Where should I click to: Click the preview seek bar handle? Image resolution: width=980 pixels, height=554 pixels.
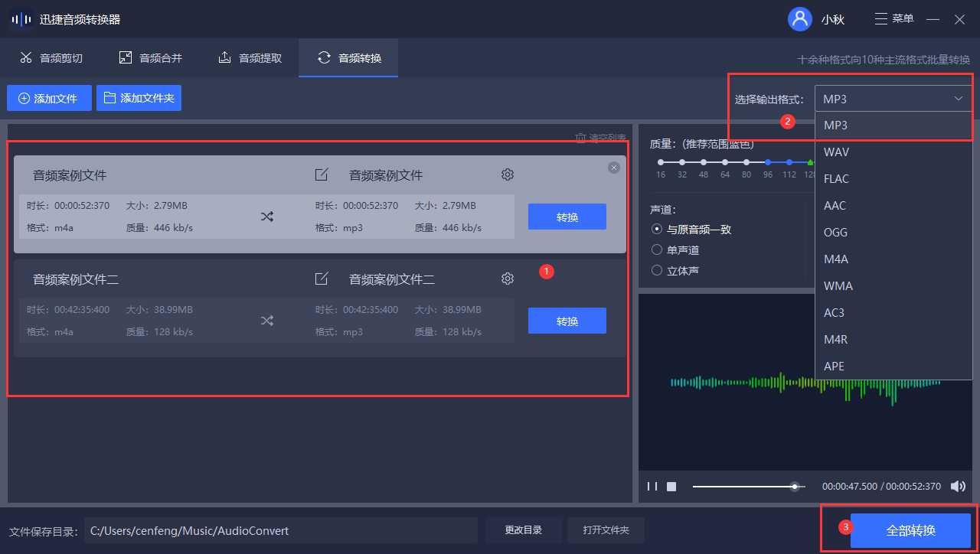[795, 486]
